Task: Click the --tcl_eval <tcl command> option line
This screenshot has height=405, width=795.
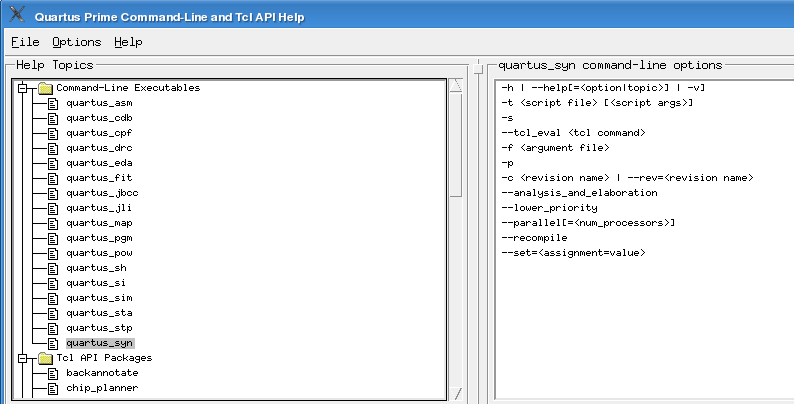Action: point(573,133)
